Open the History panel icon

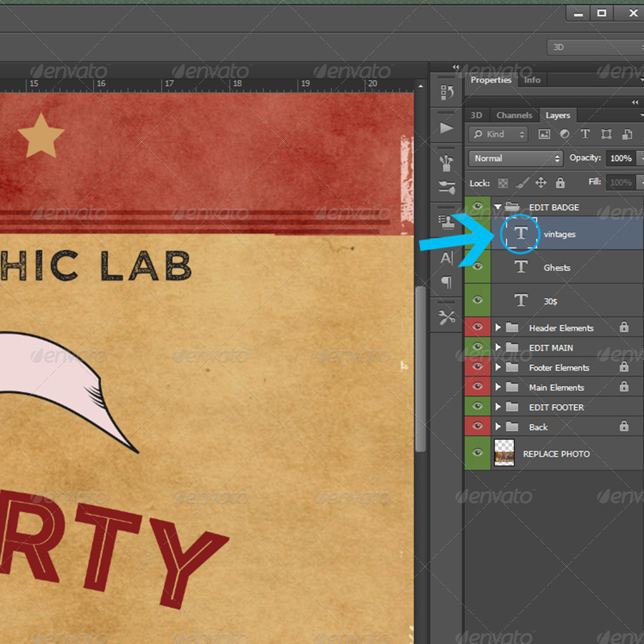pyautogui.click(x=447, y=92)
